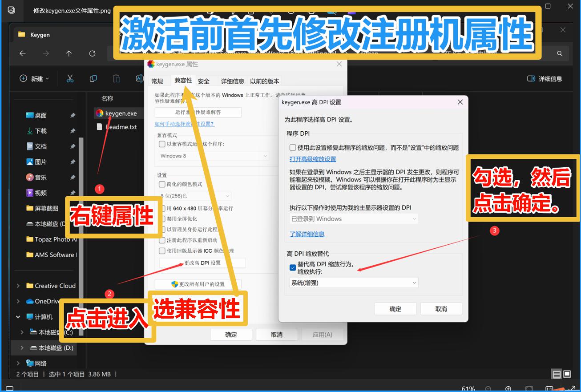The width and height of the screenshot is (581, 392).
Task: Open 音乐 in the sidebar
Action: [36, 177]
